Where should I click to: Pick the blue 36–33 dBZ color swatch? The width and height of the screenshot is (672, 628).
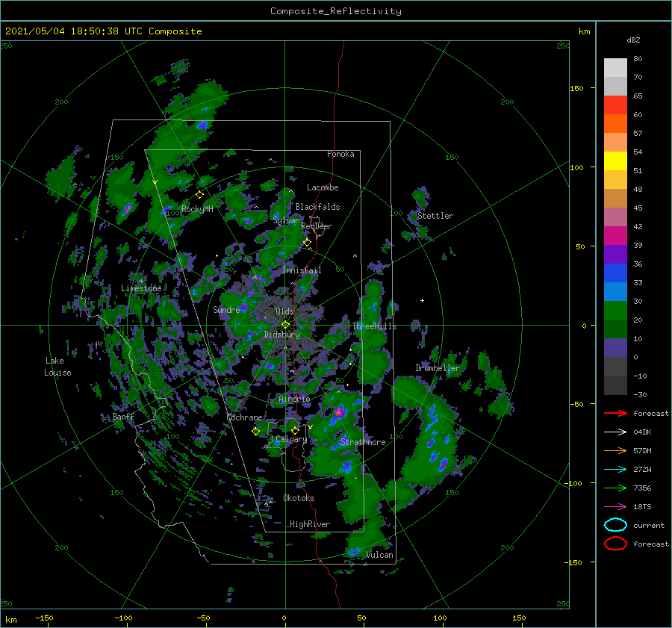point(615,273)
